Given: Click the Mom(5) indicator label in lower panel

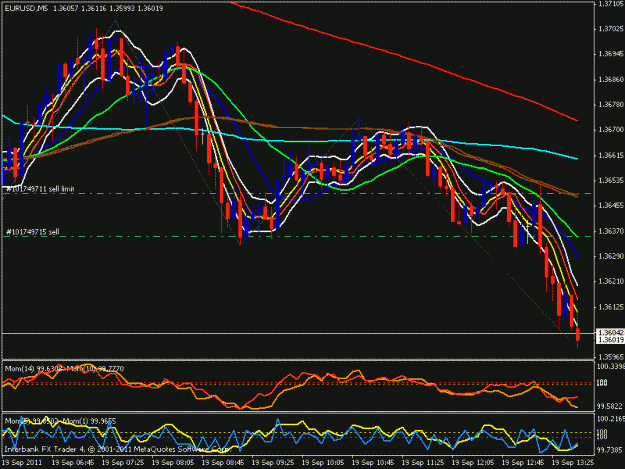Looking at the screenshot, I should 31,421.
